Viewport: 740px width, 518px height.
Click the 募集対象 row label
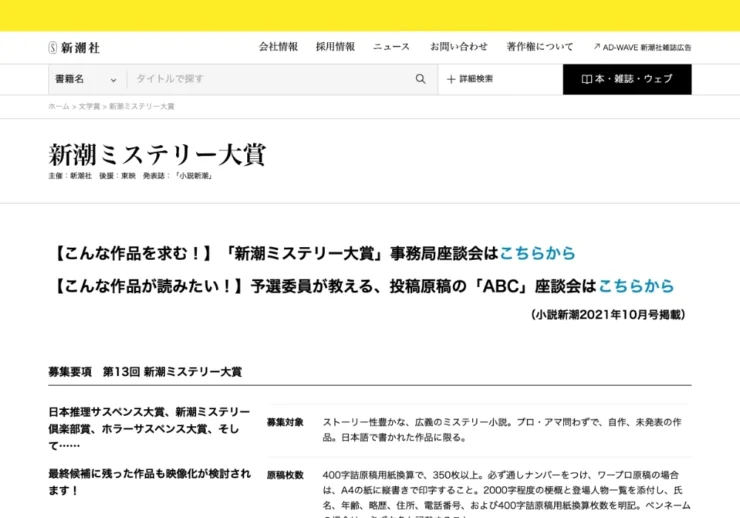285,422
